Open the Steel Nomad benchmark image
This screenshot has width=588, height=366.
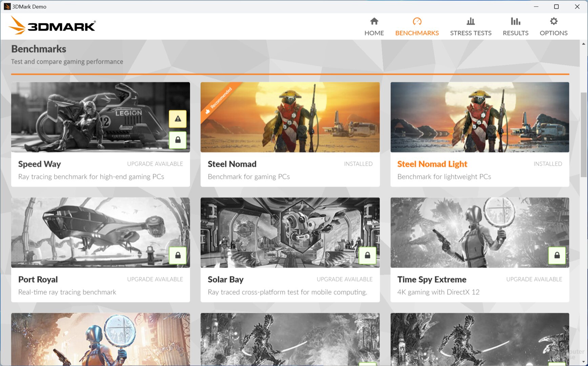[290, 117]
